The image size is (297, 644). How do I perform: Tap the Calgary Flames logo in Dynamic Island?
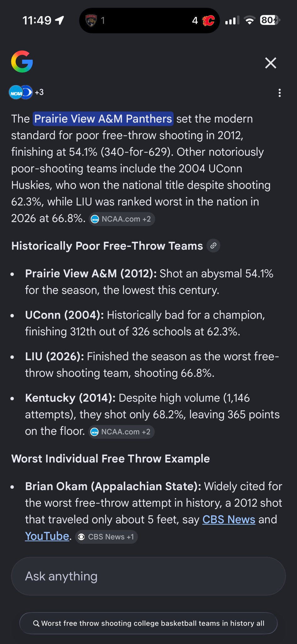click(x=208, y=21)
